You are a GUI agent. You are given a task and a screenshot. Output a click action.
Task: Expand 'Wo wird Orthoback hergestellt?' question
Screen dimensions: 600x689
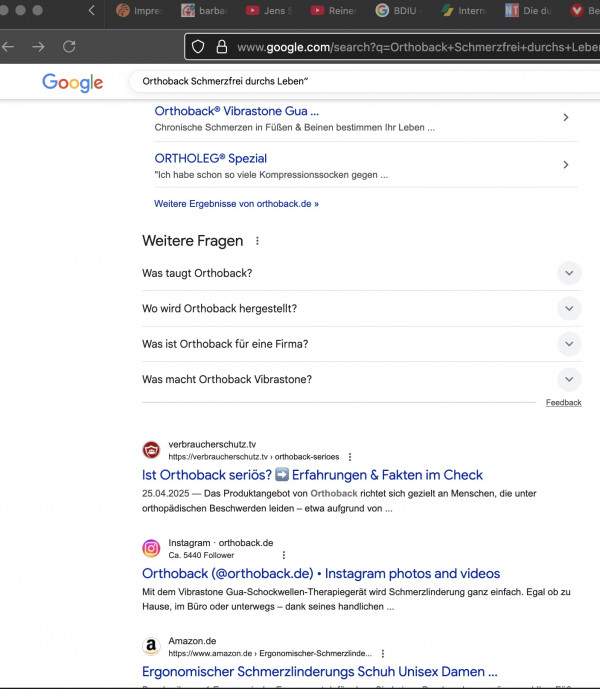click(x=569, y=308)
